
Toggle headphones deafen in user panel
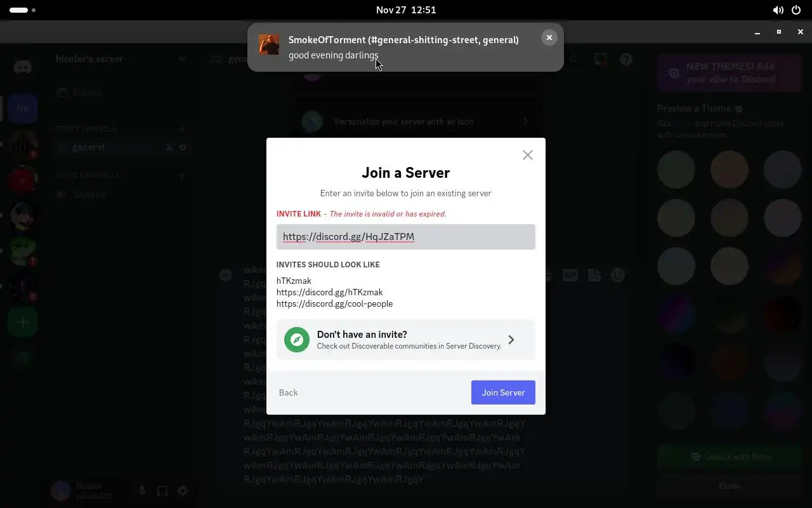coord(162,491)
